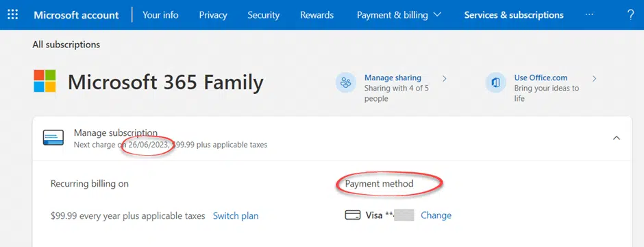Click the arrow next to Use Office.com
This screenshot has height=247, width=644.
594,78
